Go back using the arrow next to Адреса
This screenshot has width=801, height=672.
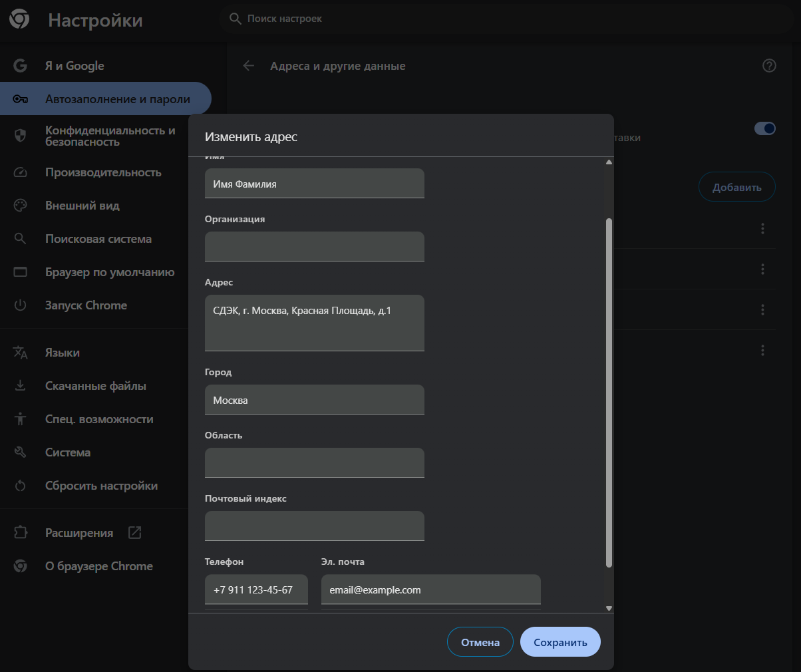(x=249, y=65)
